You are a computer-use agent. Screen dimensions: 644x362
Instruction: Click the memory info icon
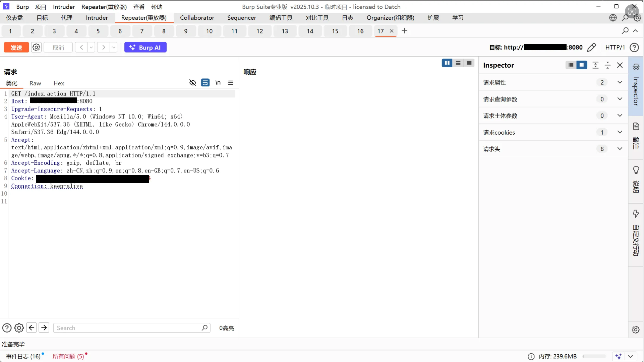(531, 356)
